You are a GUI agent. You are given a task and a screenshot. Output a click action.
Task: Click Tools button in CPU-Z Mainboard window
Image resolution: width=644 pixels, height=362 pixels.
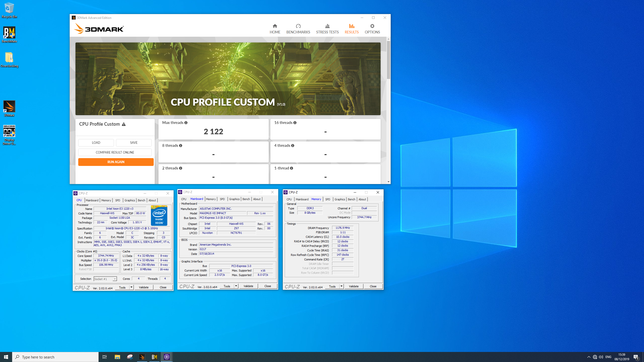[x=227, y=286]
